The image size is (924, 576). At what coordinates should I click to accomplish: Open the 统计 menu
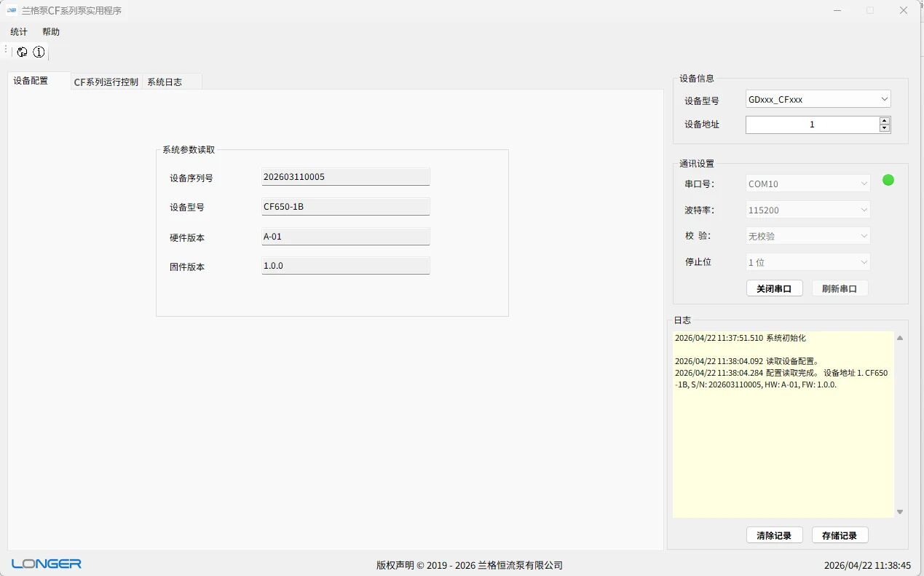pos(19,32)
